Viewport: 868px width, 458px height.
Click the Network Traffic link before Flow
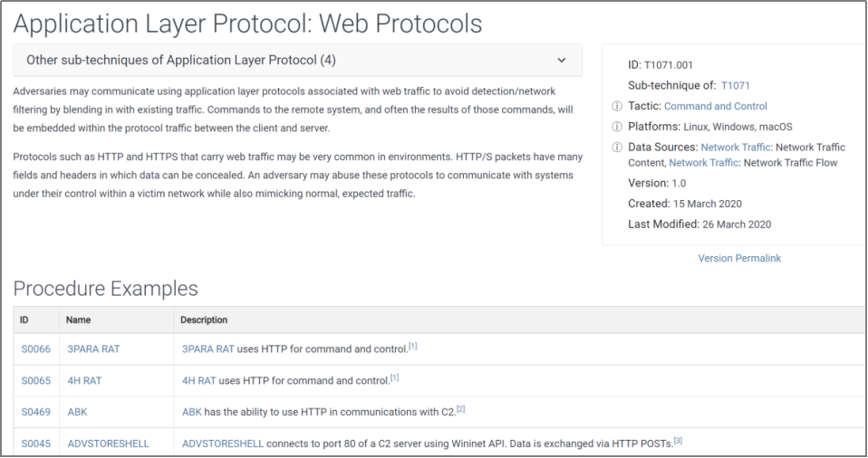(x=704, y=163)
